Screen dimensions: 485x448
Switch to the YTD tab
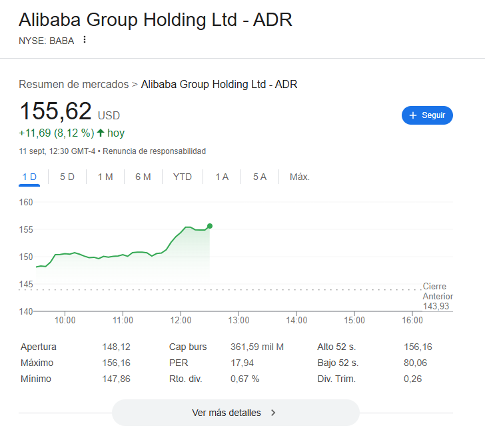pos(182,177)
